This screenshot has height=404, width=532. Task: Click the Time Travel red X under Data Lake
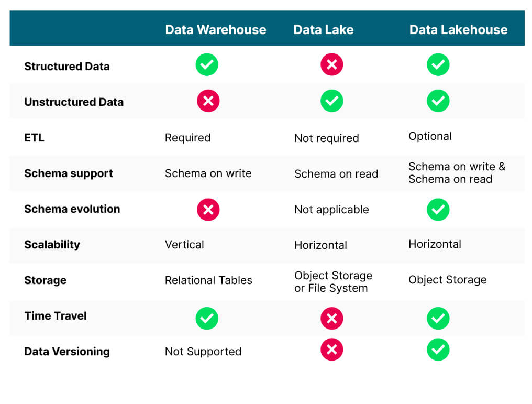331,318
